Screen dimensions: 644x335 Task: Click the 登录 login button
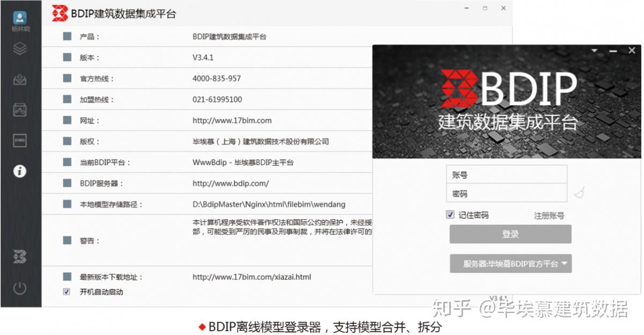(510, 234)
